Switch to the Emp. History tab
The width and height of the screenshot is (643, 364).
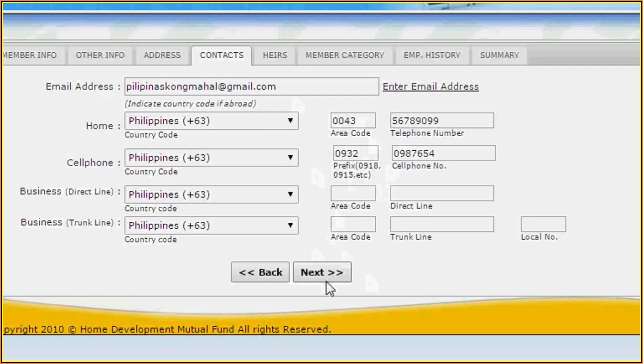pos(431,55)
